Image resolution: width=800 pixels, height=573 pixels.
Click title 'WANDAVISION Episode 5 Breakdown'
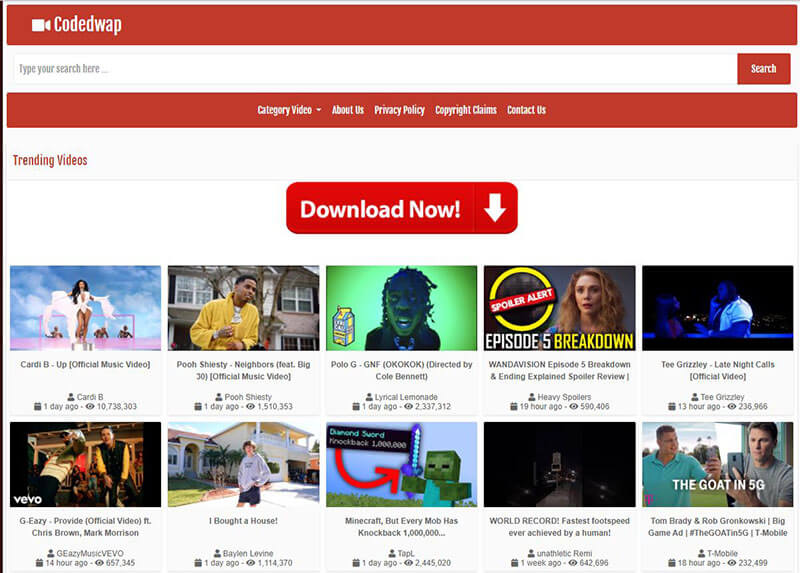click(x=560, y=370)
